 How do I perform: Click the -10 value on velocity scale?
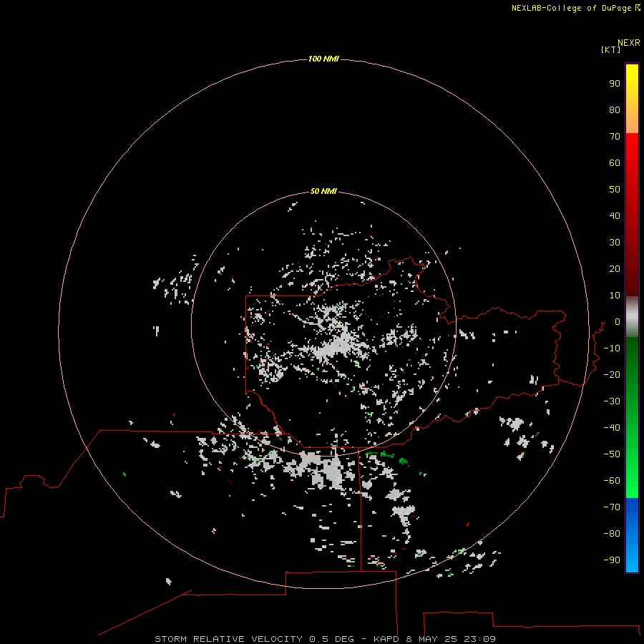tap(612, 348)
